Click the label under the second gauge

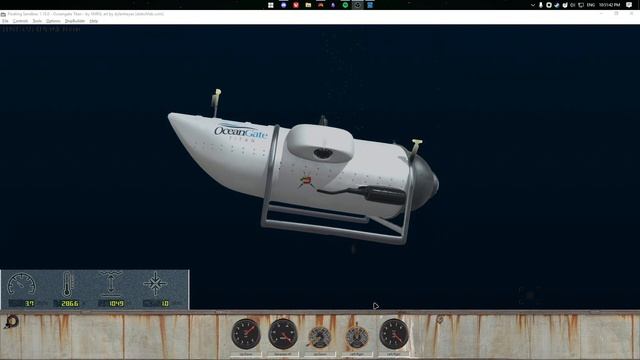(283, 354)
